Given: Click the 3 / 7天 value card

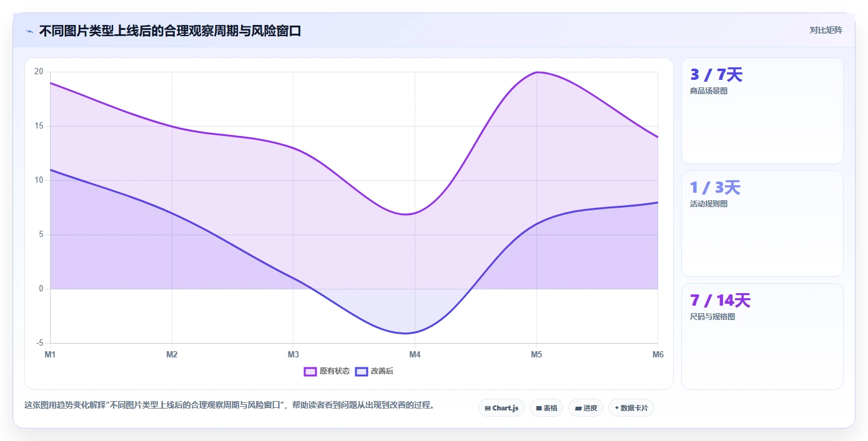Looking at the screenshot, I should coord(762,110).
